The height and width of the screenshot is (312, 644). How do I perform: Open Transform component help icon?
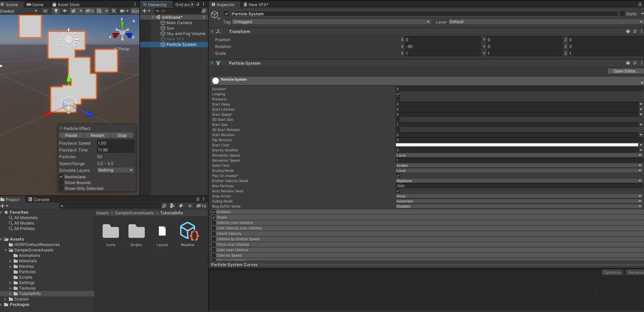(628, 31)
